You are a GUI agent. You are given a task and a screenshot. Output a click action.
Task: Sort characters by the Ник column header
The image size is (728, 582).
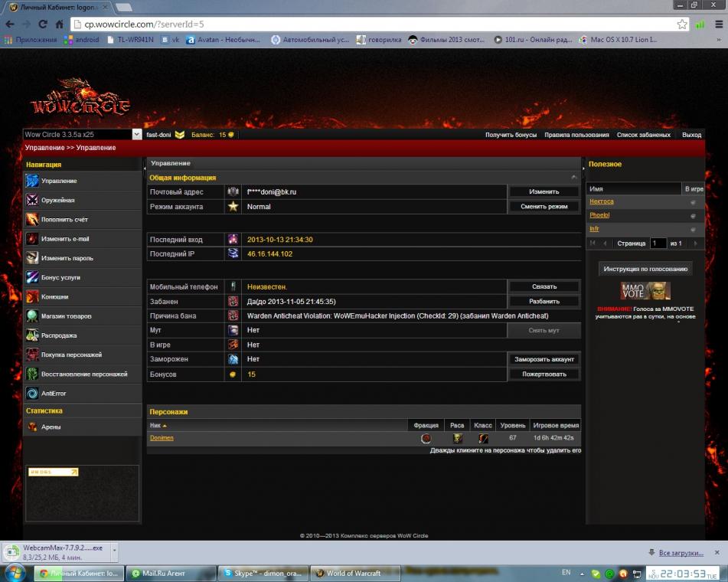(156, 425)
